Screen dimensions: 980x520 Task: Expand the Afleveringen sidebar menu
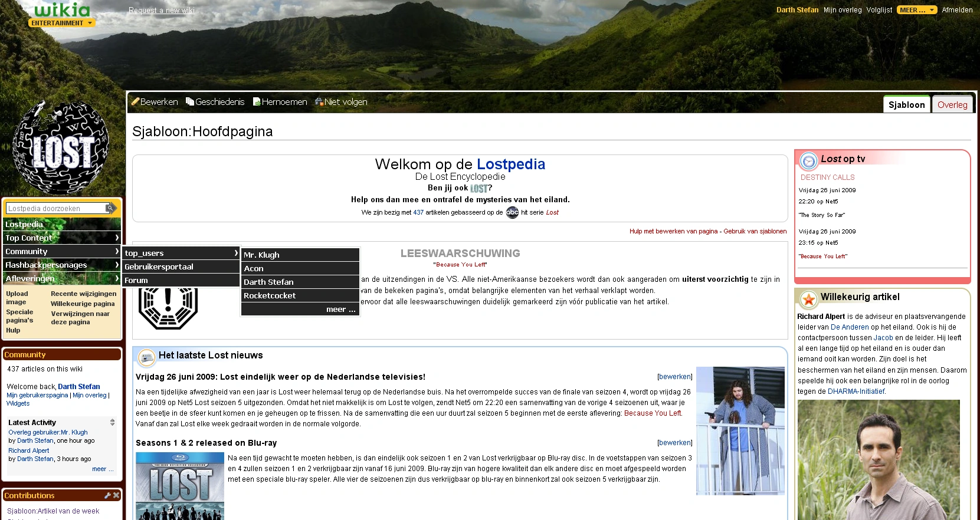62,278
